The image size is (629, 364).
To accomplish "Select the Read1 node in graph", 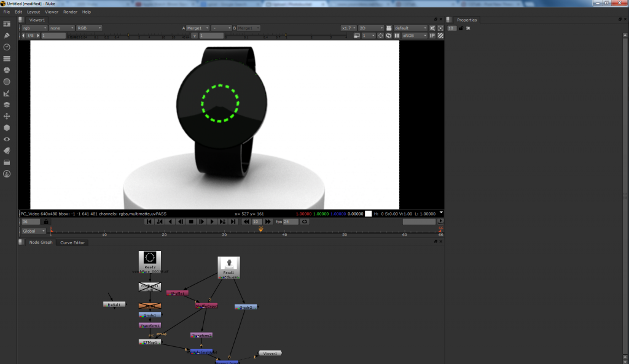I will point(229,267).
